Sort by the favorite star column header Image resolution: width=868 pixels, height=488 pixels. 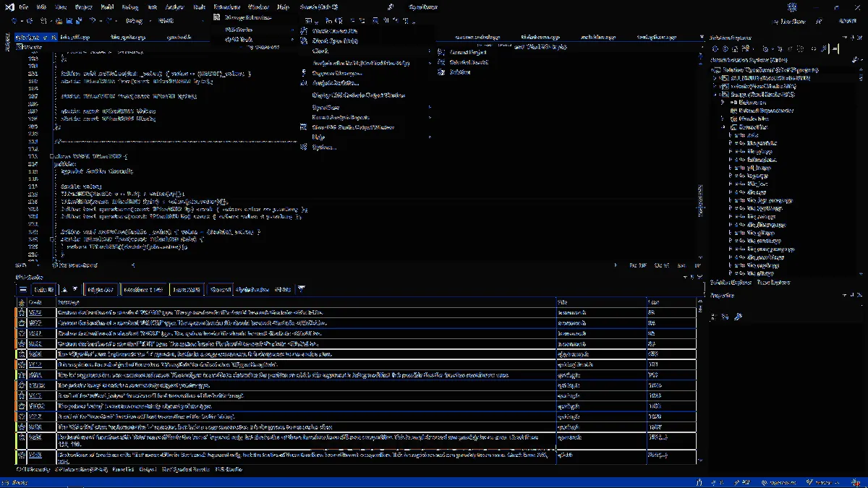point(22,301)
